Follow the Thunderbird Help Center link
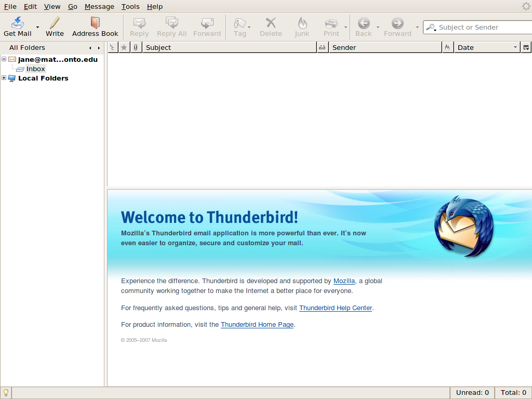 tap(336, 308)
